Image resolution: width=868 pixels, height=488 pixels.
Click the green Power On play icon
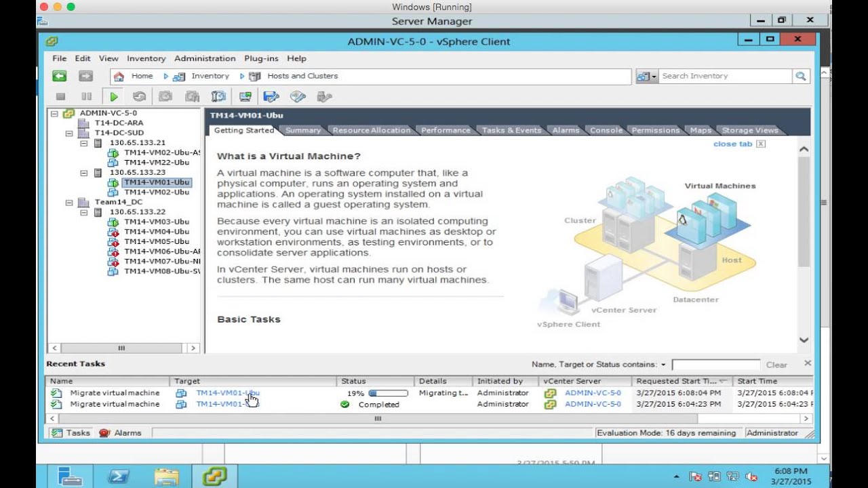(x=114, y=97)
